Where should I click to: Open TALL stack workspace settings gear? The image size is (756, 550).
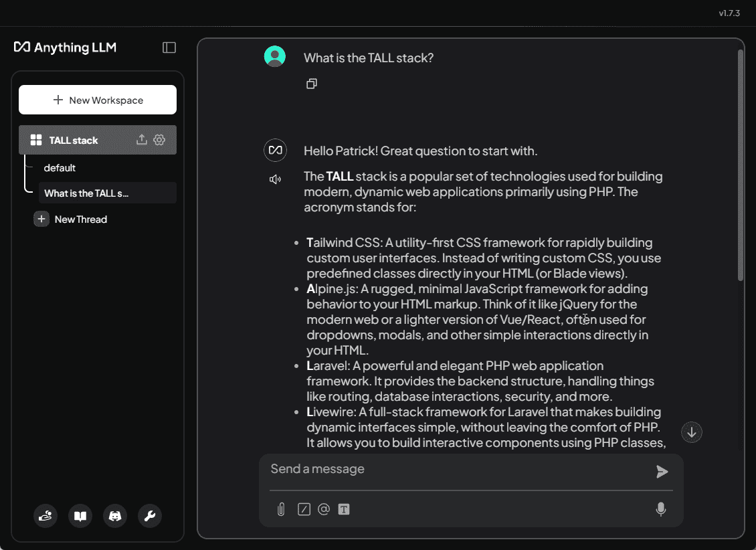[x=159, y=140]
